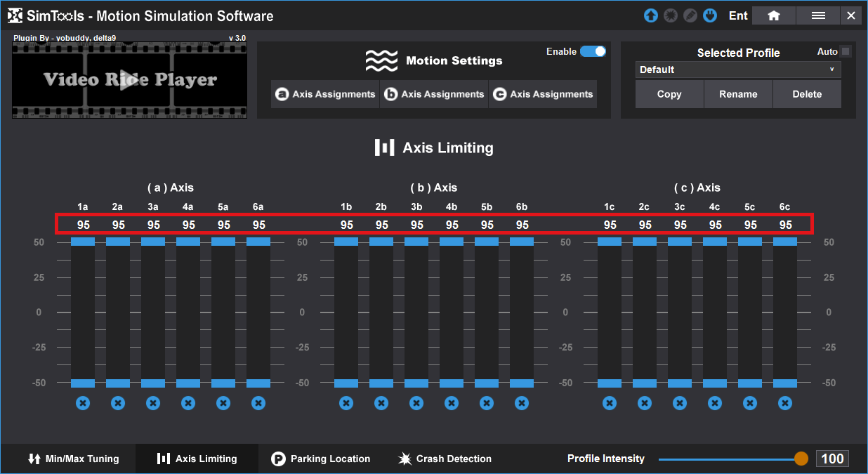This screenshot has width=868, height=474.
Task: Rename the selected profile
Action: click(738, 94)
